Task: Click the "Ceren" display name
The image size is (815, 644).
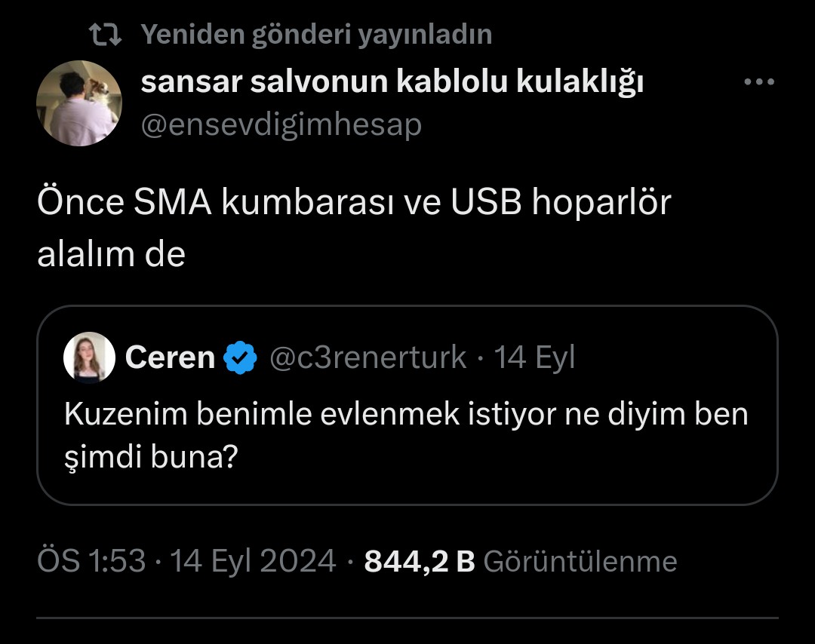Action: [170, 357]
